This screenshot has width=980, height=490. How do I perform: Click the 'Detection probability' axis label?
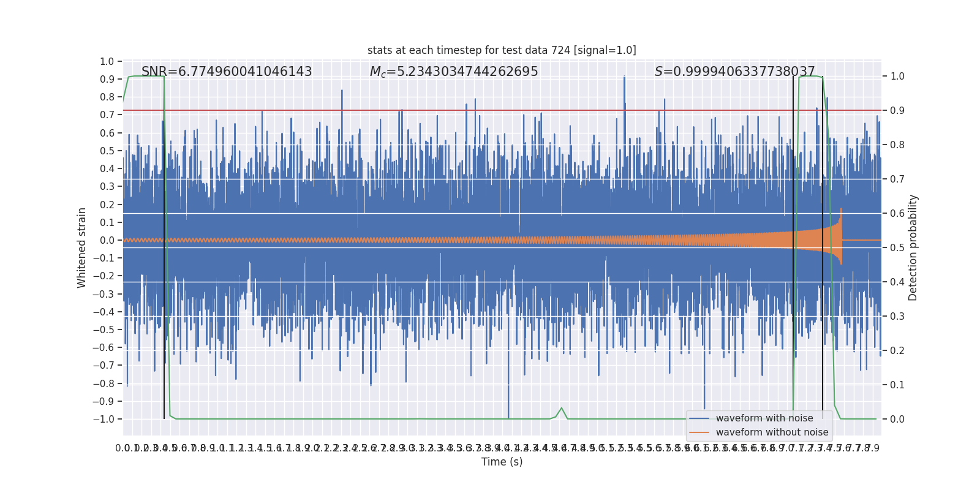(913, 248)
